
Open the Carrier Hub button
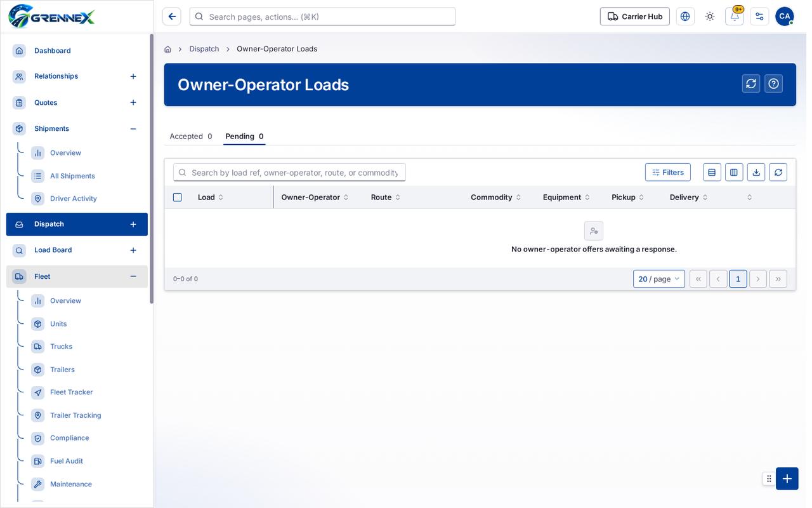pos(635,17)
